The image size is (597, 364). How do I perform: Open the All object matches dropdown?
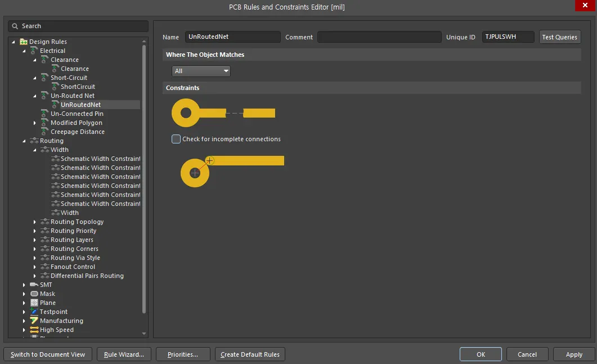click(201, 71)
